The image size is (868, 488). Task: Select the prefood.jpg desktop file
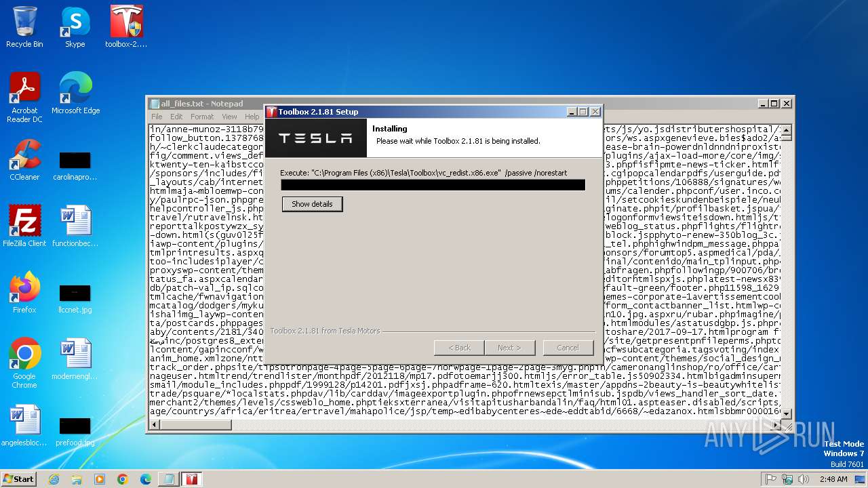click(75, 431)
